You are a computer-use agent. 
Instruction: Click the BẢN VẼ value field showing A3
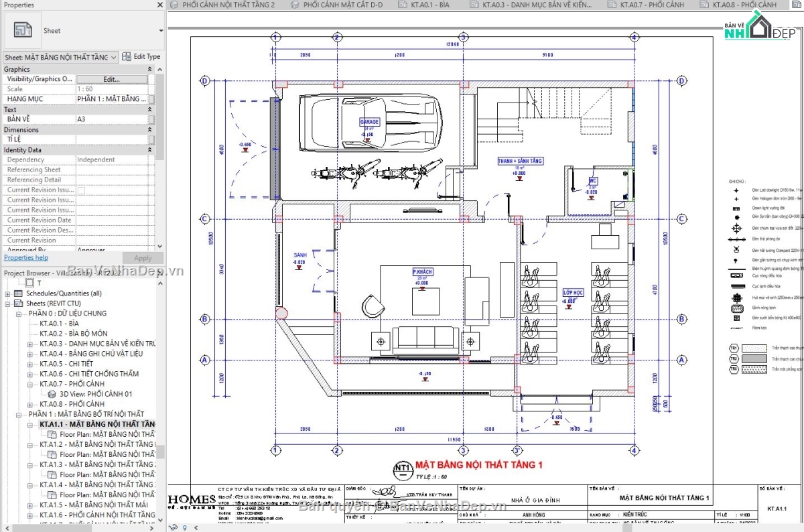pyautogui.click(x=112, y=119)
